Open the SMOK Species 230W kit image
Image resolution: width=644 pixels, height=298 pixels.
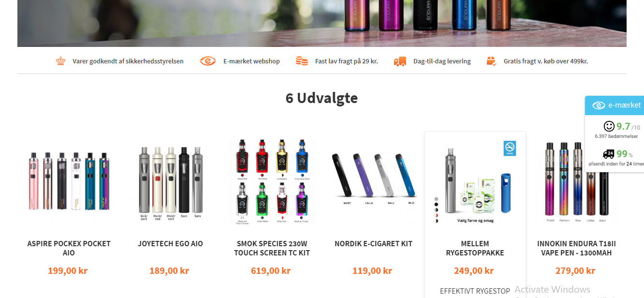(272, 182)
